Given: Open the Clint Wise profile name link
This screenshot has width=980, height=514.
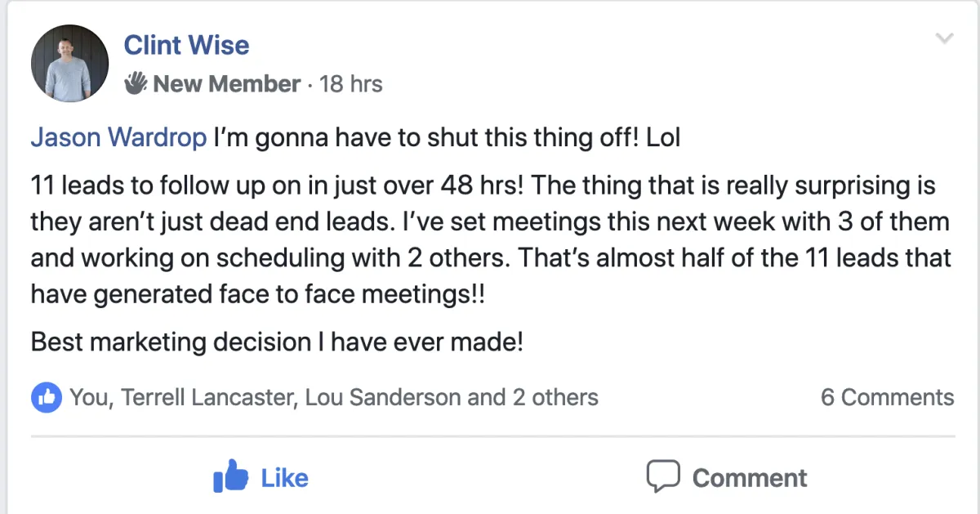Looking at the screenshot, I should tap(186, 45).
